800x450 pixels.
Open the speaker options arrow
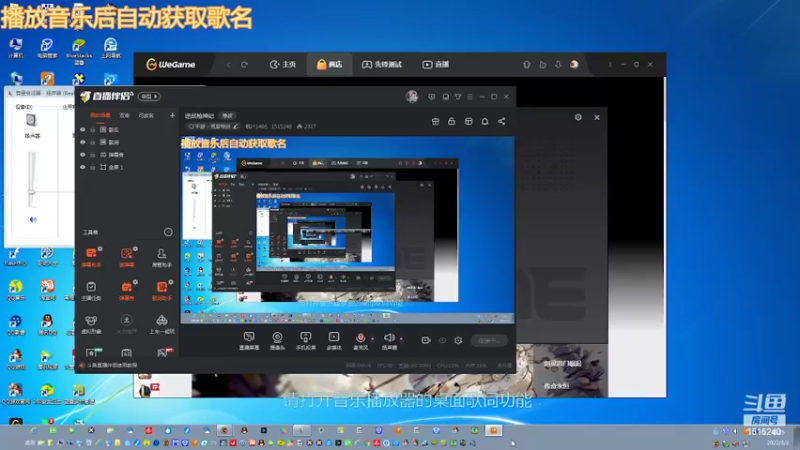(402, 339)
